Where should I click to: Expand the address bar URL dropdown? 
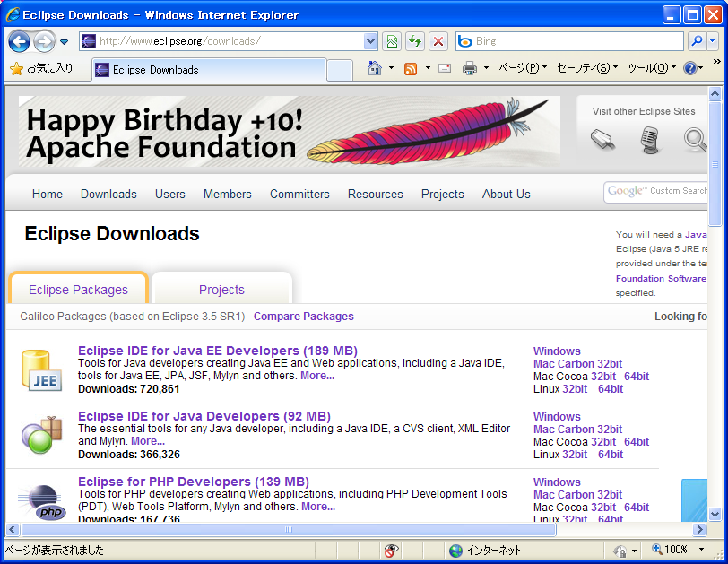point(370,41)
